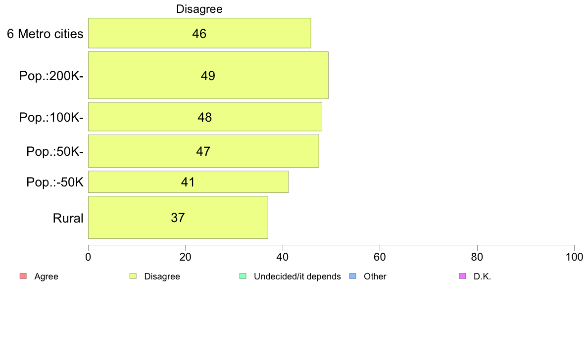Image resolution: width=588 pixels, height=364 pixels.
Task: Click the 60 tick on the x-axis
Action: click(380, 257)
